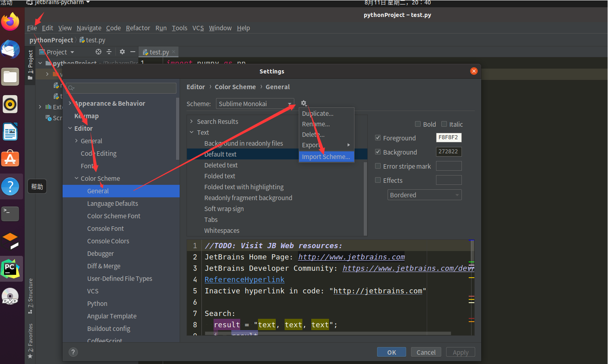Launch Firefox from the dock
This screenshot has height=364, width=608.
(x=10, y=22)
